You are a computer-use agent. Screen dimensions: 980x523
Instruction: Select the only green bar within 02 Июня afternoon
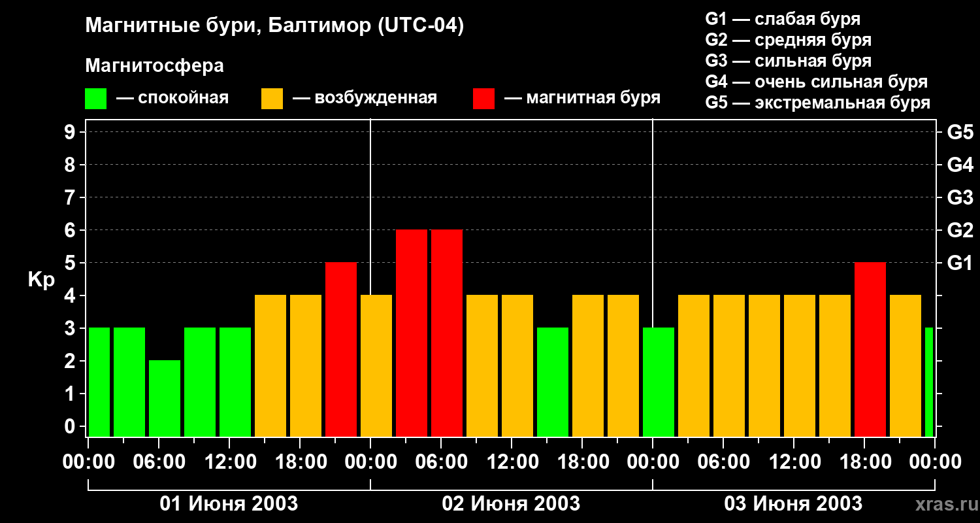click(553, 382)
